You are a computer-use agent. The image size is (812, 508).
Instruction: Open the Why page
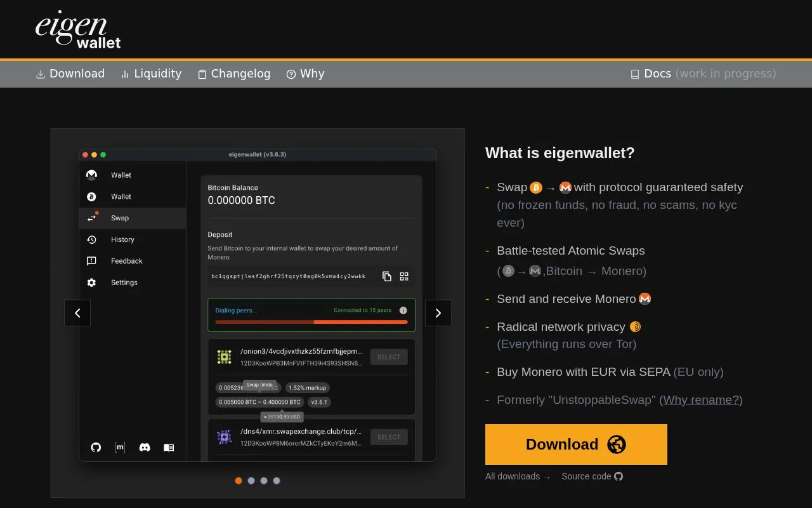(x=305, y=74)
